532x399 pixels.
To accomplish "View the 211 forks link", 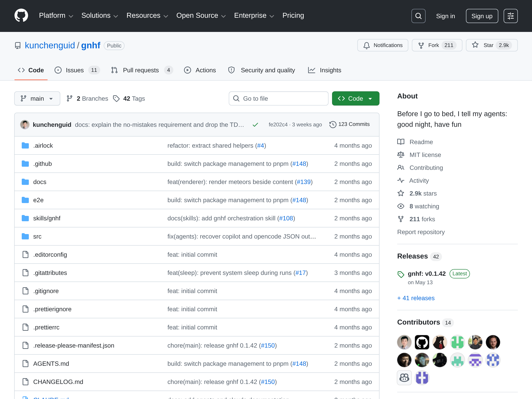I will (x=416, y=219).
